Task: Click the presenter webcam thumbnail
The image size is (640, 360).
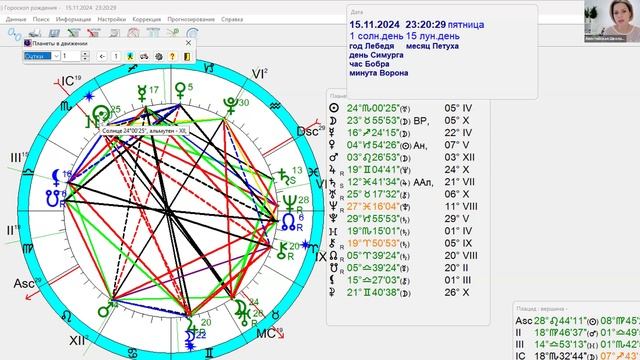Action: (612, 21)
